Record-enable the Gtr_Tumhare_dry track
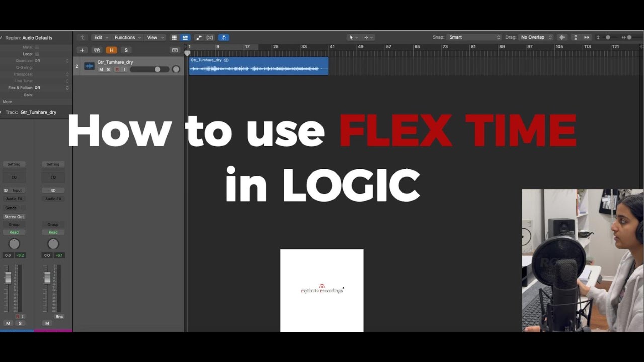Screen dimensions: 644x362 (x=117, y=70)
